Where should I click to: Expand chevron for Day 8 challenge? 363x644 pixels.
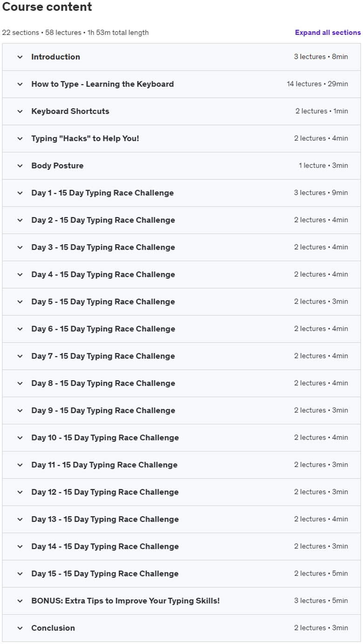[x=20, y=383]
